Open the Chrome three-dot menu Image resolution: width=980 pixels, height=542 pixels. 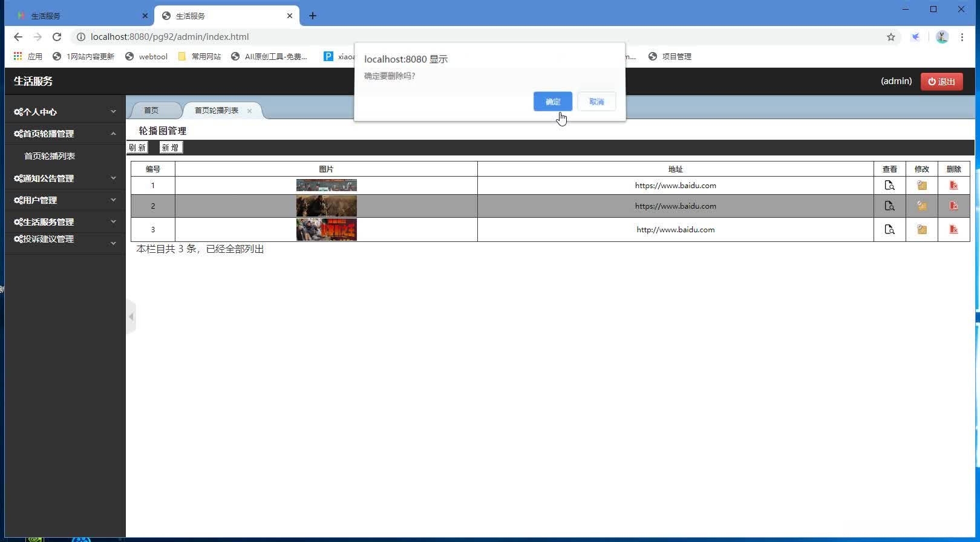click(x=962, y=37)
